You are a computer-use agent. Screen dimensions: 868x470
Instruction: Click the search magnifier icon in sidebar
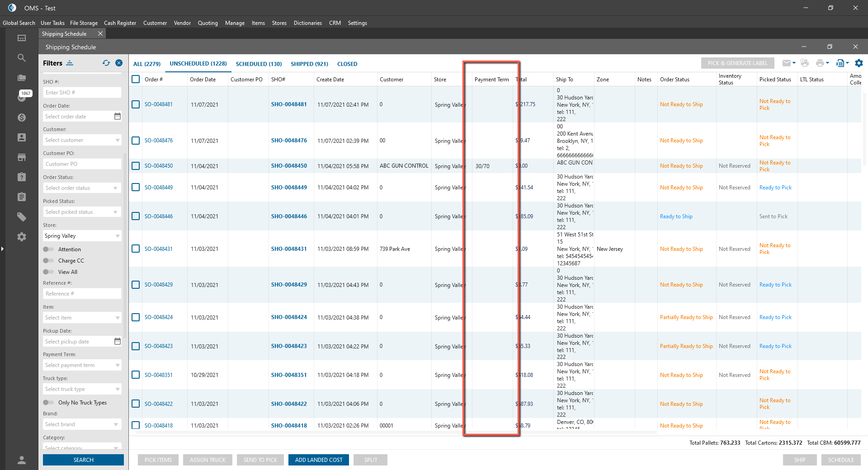pyautogui.click(x=21, y=58)
